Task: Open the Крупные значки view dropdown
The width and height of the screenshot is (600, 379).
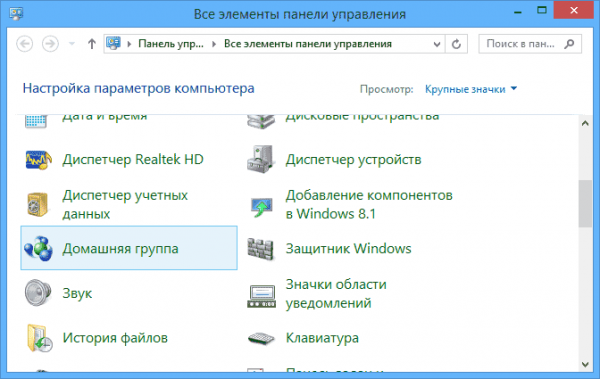Action: coord(471,89)
